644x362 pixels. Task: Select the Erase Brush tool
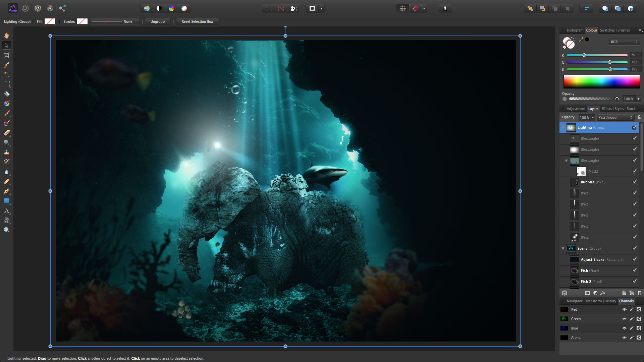tap(7, 133)
